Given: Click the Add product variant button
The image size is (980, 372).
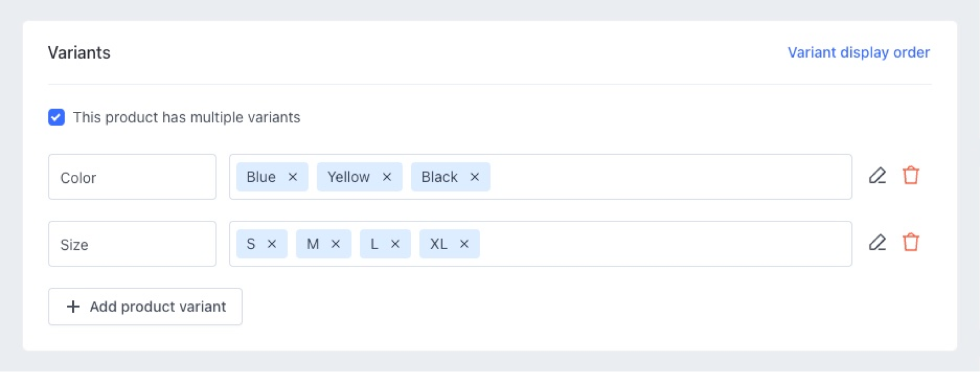Looking at the screenshot, I should click(145, 306).
